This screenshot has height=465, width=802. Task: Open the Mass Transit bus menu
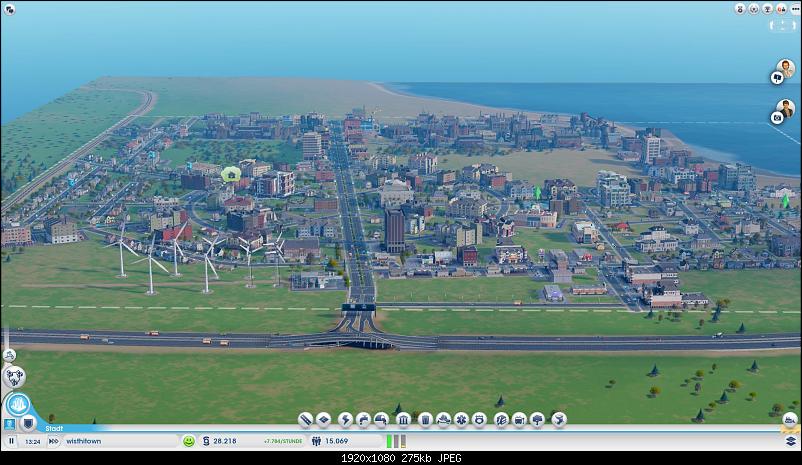[x=519, y=420]
